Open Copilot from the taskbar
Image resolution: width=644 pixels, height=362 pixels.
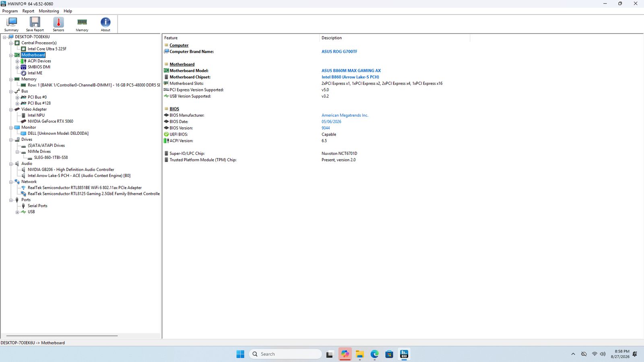345,354
